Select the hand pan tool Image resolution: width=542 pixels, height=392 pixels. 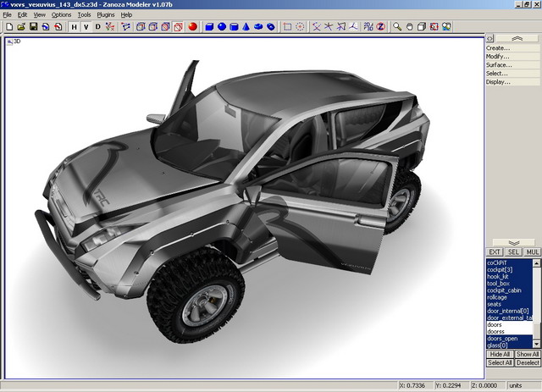point(408,27)
